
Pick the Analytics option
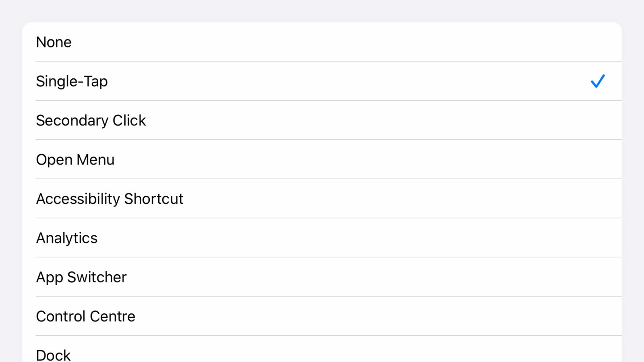coord(322,238)
